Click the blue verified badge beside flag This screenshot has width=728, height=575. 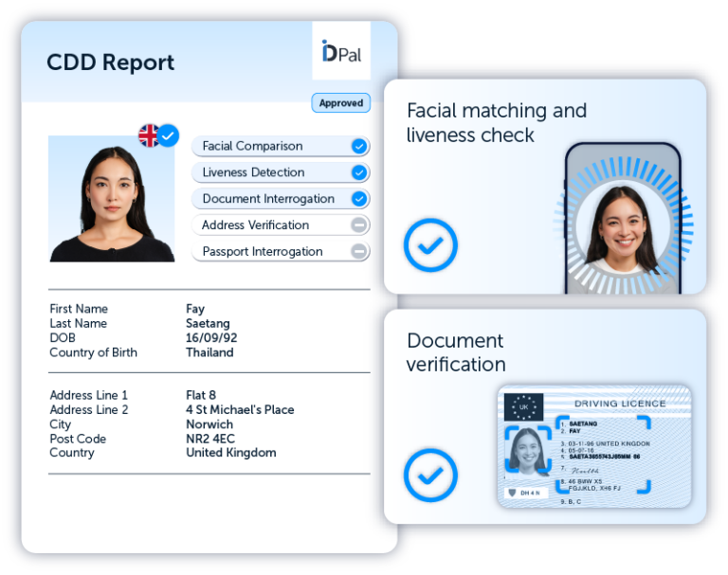click(169, 135)
